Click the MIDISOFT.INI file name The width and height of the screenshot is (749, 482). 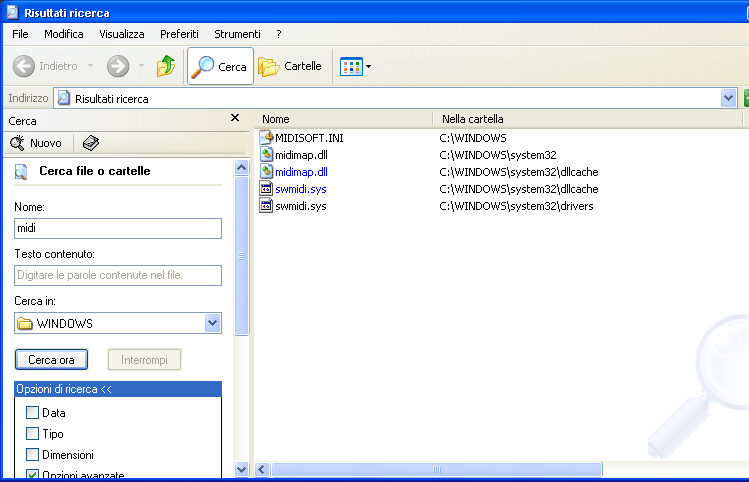[x=309, y=138]
